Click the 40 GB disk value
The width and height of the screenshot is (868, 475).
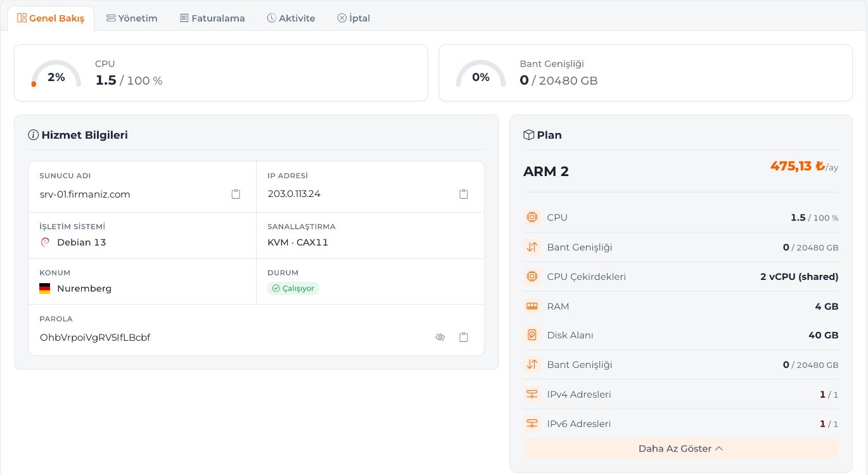[824, 335]
